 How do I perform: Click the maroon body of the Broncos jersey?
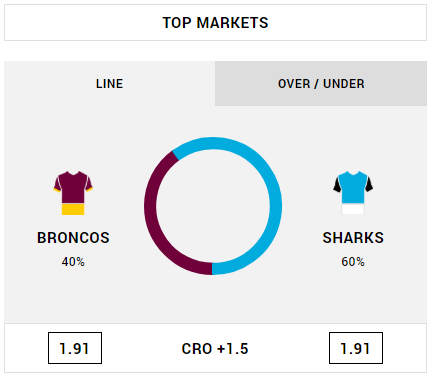(73, 188)
